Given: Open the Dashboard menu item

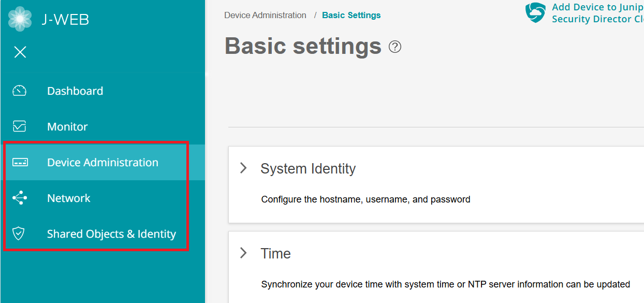Looking at the screenshot, I should [x=75, y=91].
